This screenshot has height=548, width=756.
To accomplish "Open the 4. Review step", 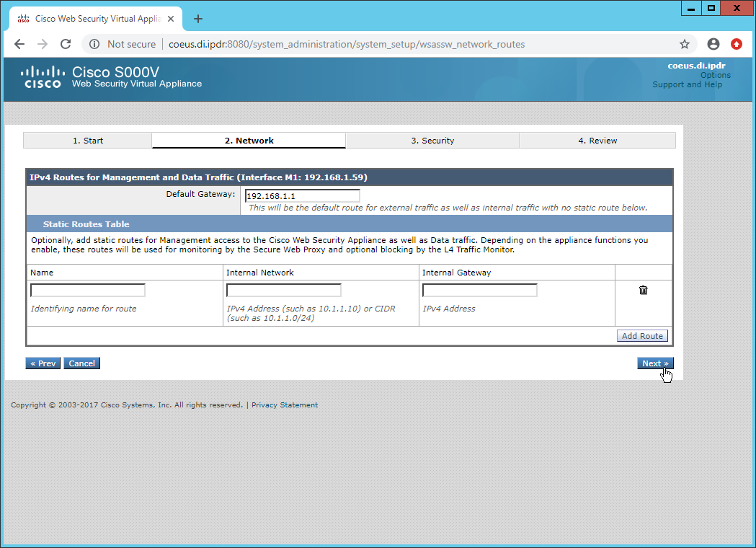I will [597, 141].
